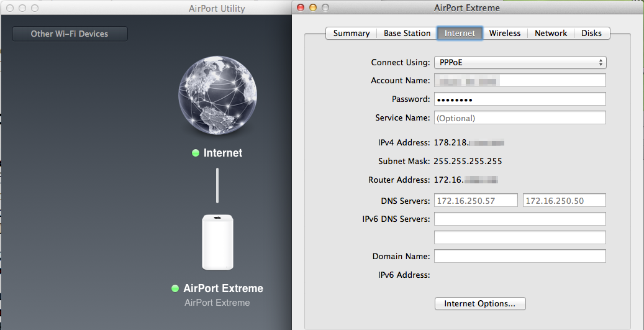Edit the first DNS server field 172.16.250.57
Image resolution: width=644 pixels, height=330 pixels.
(x=476, y=201)
